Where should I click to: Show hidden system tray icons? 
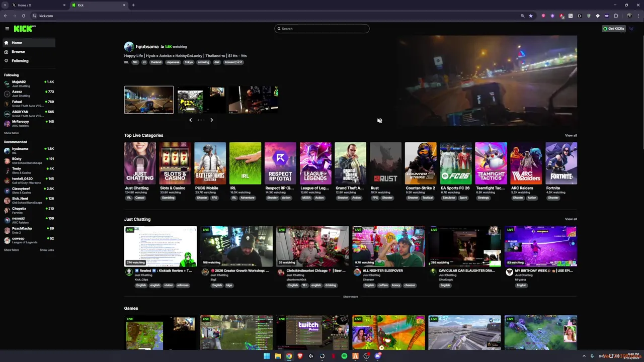pyautogui.click(x=585, y=356)
